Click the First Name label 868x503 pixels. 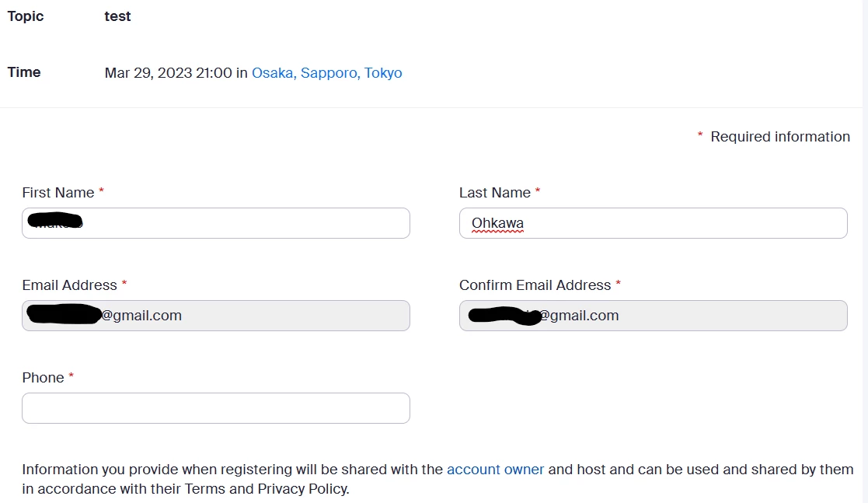pyautogui.click(x=58, y=193)
